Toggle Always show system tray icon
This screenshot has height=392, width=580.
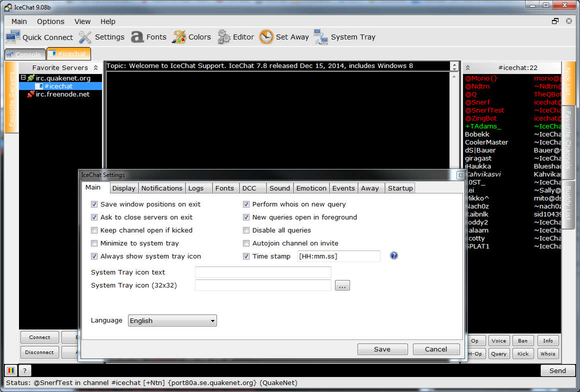(94, 256)
